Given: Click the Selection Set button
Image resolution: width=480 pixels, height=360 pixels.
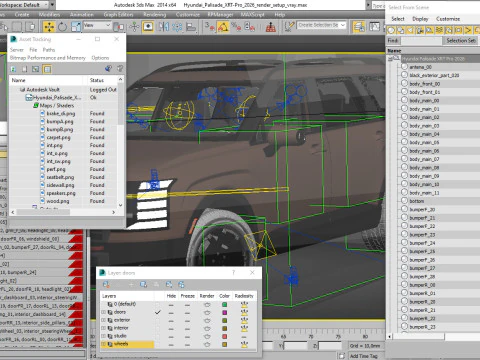Looking at the screenshot, I should (x=461, y=41).
